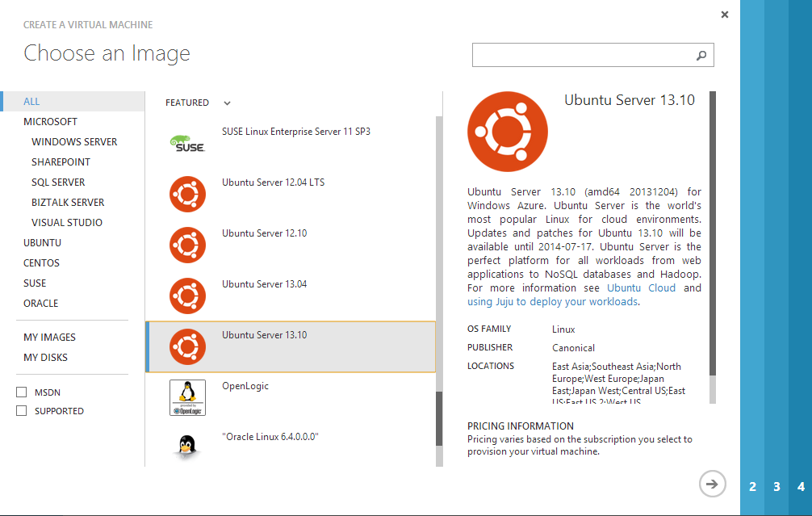
Task: Select the ORACLE category
Action: click(40, 304)
